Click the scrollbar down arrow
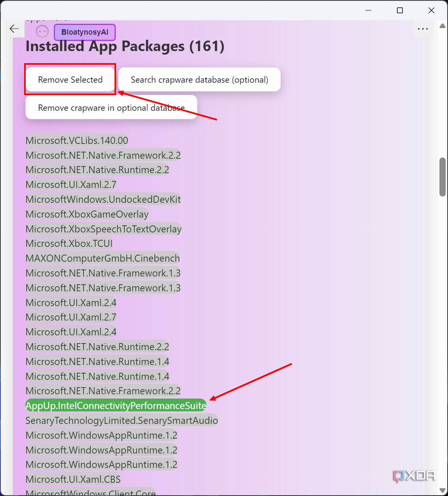The width and height of the screenshot is (448, 496). pyautogui.click(x=442, y=491)
